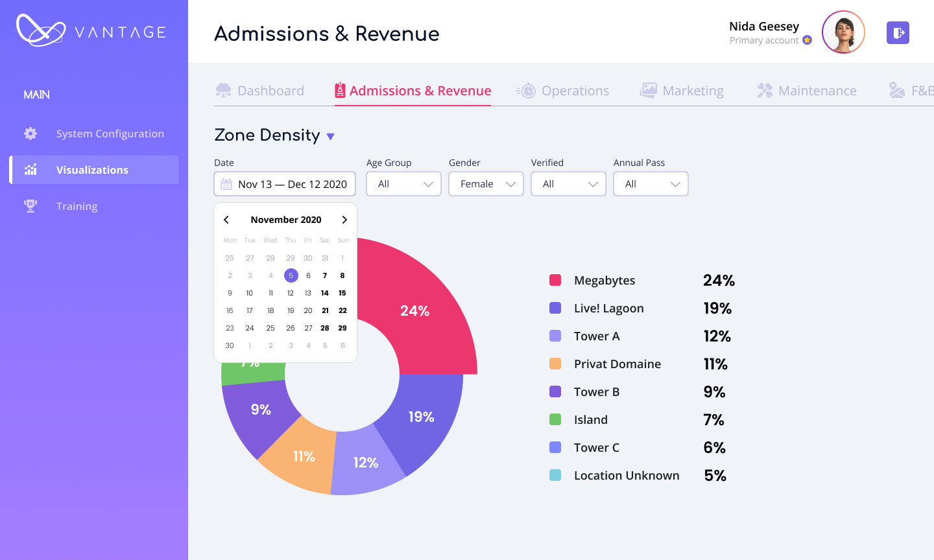This screenshot has height=560, width=934.
Task: Click the Megabytes pink legend swatch
Action: 555,280
